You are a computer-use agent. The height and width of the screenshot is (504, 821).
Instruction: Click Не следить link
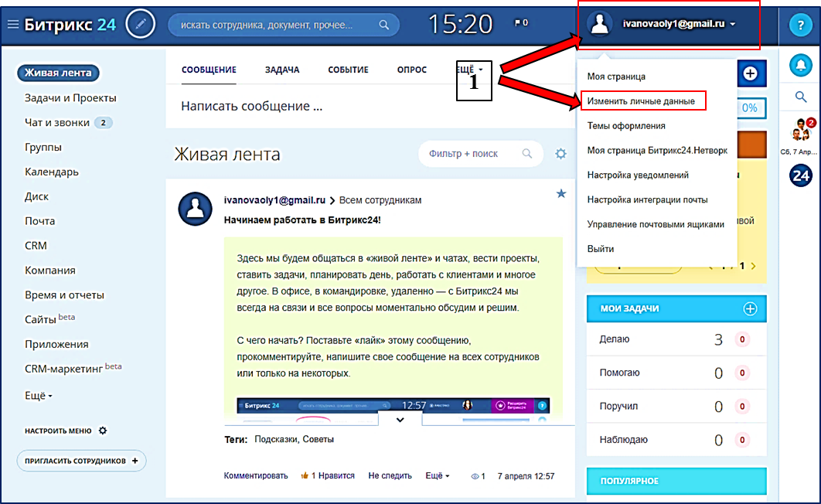pos(390,475)
